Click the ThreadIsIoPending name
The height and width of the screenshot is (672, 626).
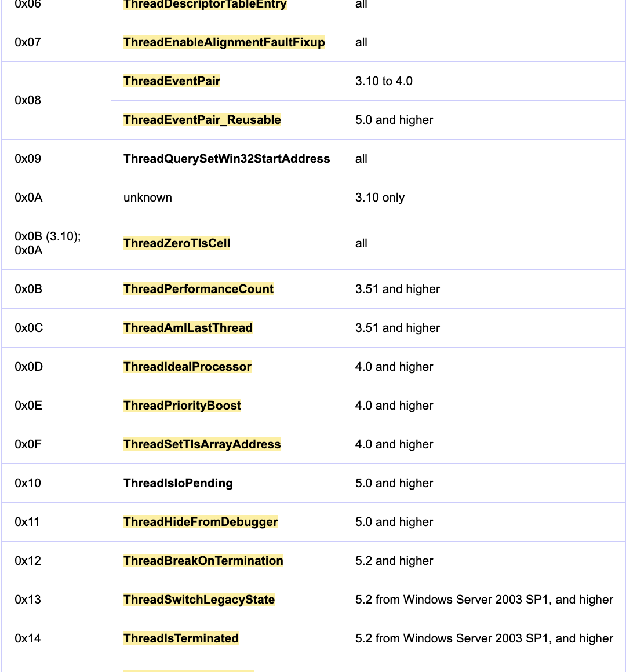coord(178,483)
